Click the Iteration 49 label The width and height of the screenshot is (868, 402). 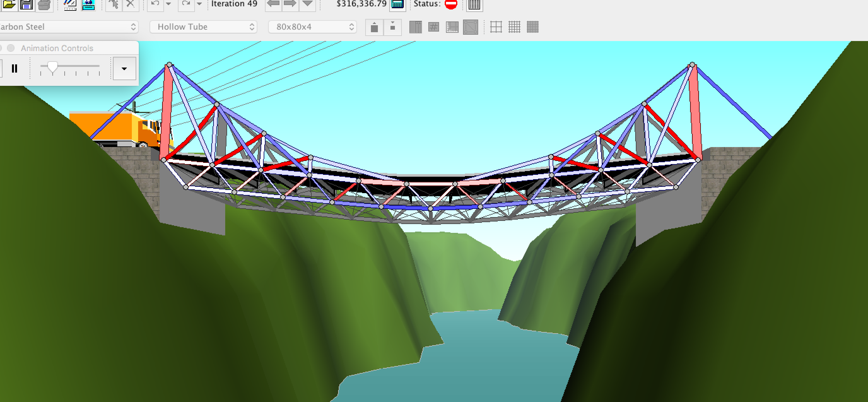click(x=234, y=4)
